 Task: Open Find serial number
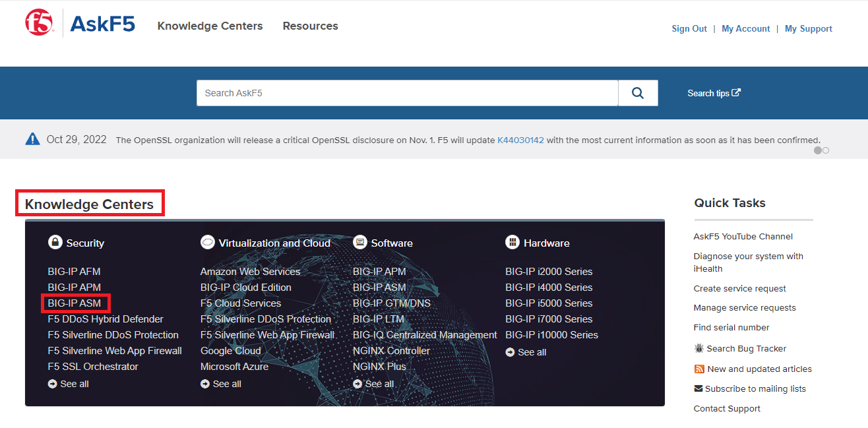[731, 327]
